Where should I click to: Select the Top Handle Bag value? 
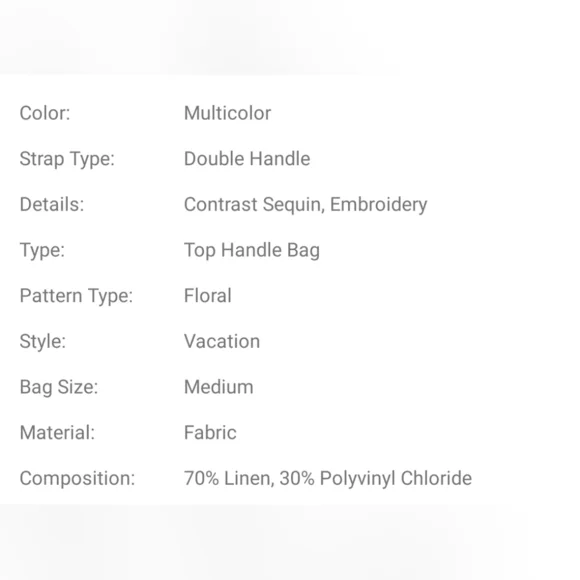point(252,250)
